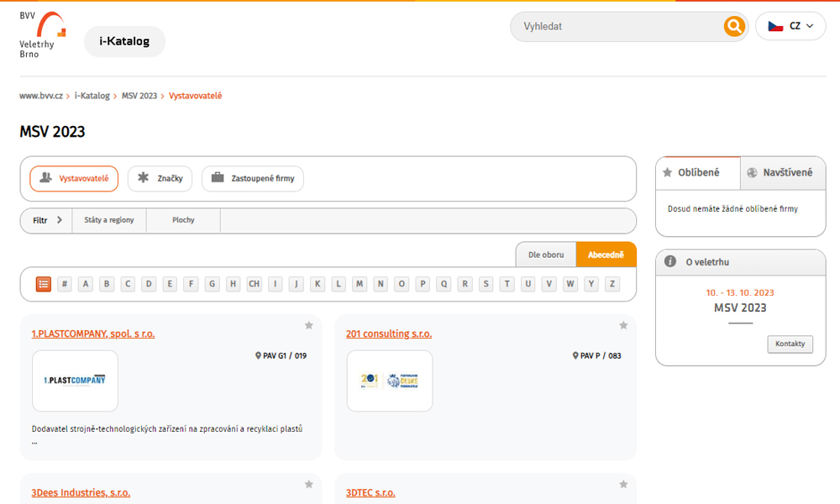
Task: Open the 201 consulting s.r.o. link
Action: tap(389, 333)
